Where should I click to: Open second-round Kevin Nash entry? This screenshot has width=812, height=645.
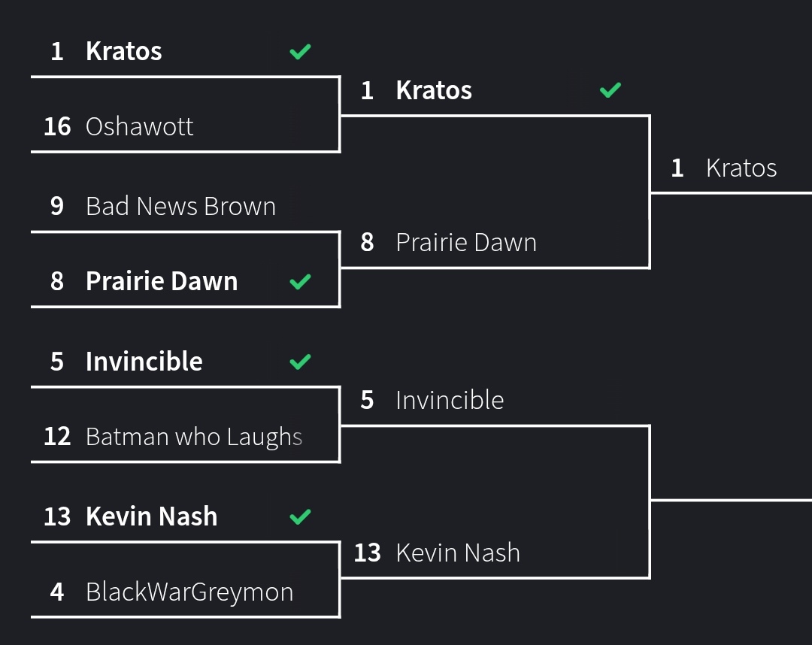coord(458,553)
